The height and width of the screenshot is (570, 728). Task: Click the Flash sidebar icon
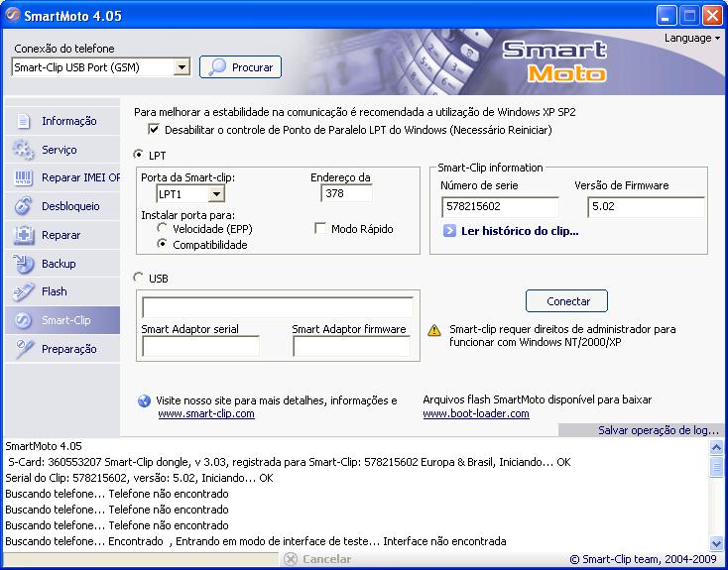click(x=23, y=292)
